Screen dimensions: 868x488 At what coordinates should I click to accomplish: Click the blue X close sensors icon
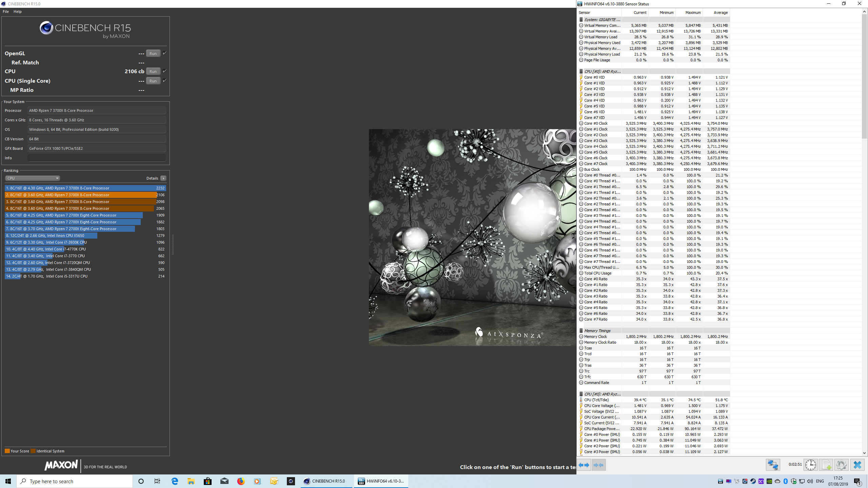click(857, 465)
